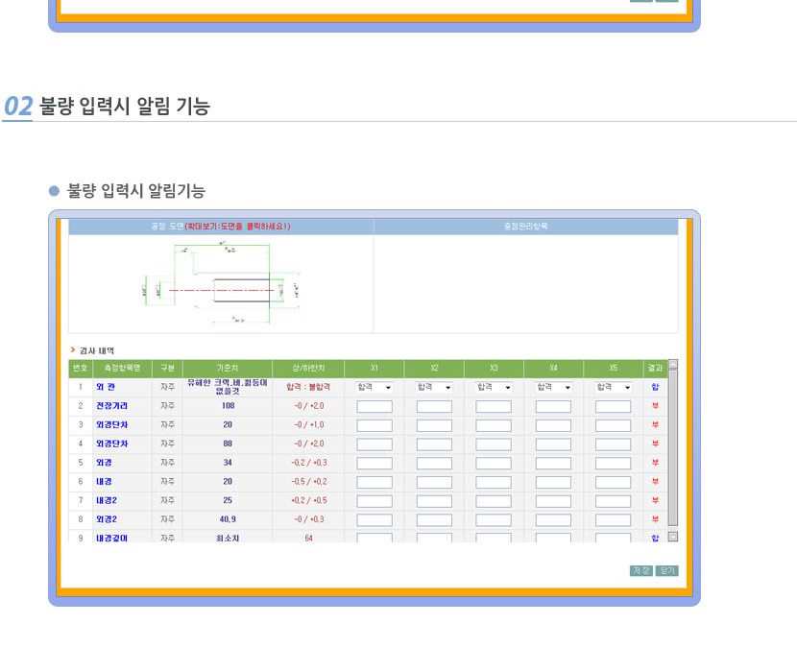The height and width of the screenshot is (672, 797).
Task: Focus the X5 input field for 외경2
Action: pyautogui.click(x=613, y=519)
